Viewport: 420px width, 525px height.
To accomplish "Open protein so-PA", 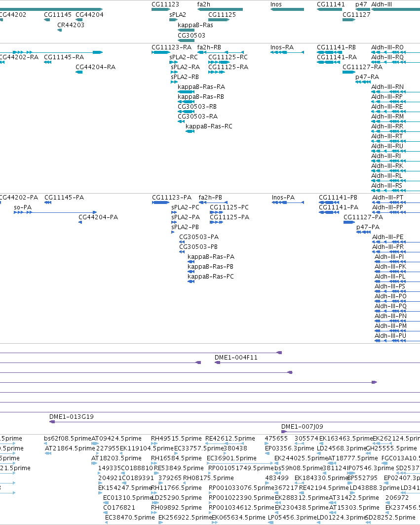I will 23,207.
